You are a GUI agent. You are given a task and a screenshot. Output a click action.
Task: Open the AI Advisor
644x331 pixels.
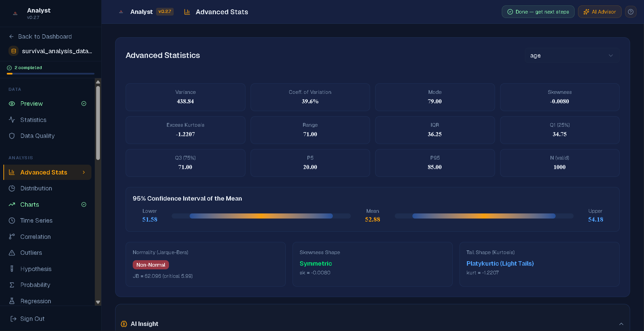pos(599,12)
